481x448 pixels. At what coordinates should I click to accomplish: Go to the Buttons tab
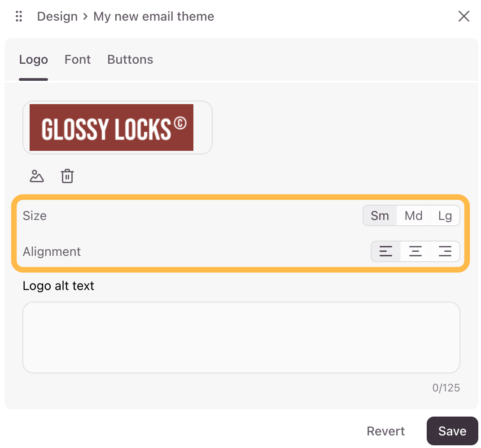(130, 60)
